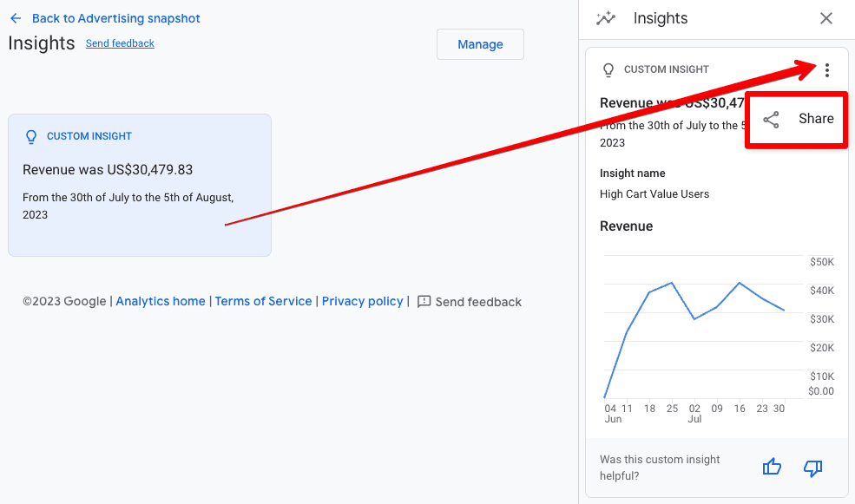855x504 pixels.
Task: Click the lightbulb icon on the Custom Insight card
Action: click(31, 136)
